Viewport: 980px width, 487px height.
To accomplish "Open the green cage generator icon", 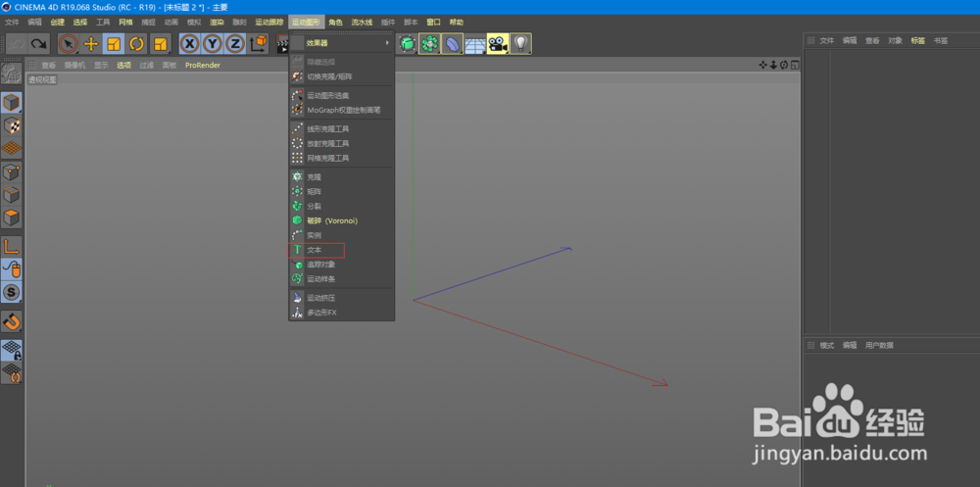I will tap(408, 44).
